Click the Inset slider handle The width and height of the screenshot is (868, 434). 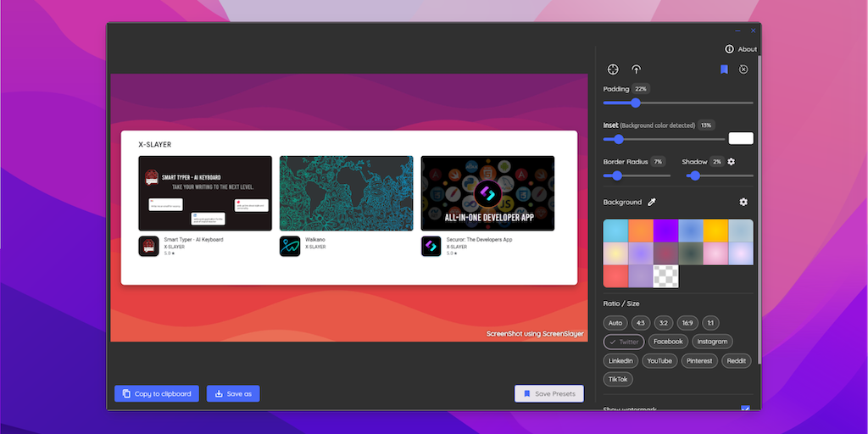point(619,140)
